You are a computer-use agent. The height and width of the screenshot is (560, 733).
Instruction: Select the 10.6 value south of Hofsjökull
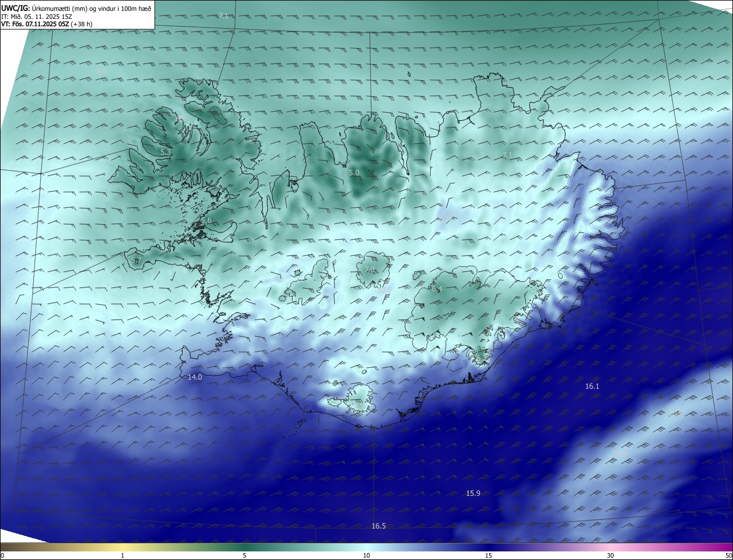[384, 290]
